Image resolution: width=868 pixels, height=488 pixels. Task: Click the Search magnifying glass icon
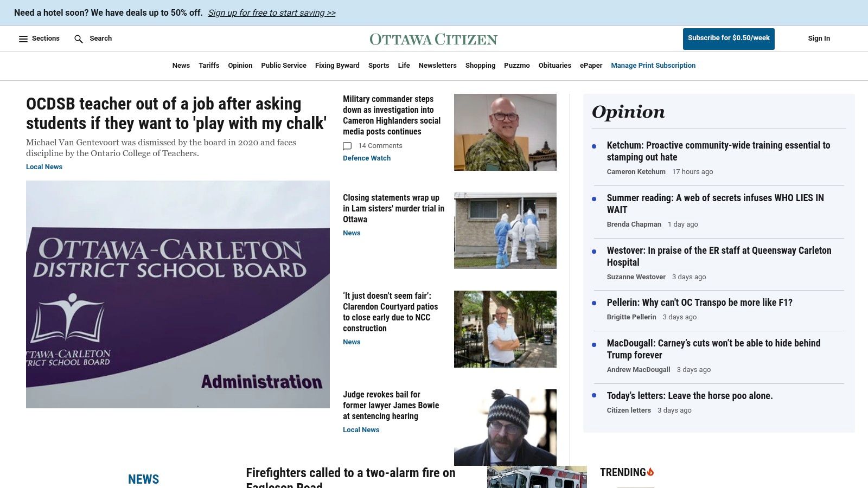(x=79, y=38)
